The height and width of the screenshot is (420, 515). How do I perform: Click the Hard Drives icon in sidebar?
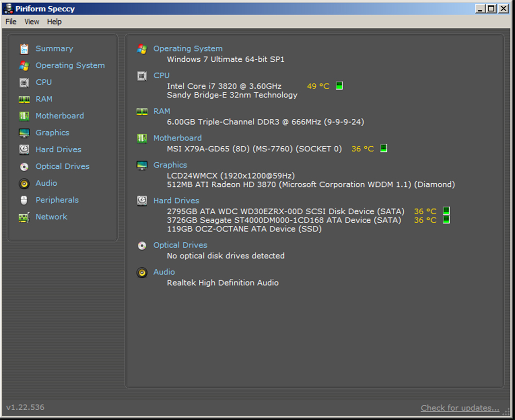[24, 149]
